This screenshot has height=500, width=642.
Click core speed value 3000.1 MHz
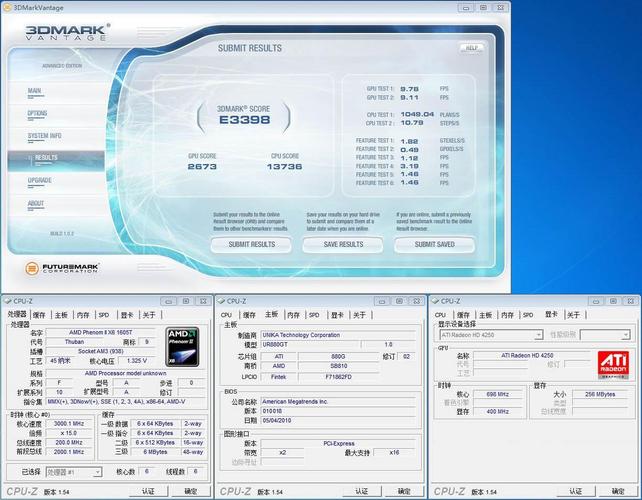click(69, 423)
